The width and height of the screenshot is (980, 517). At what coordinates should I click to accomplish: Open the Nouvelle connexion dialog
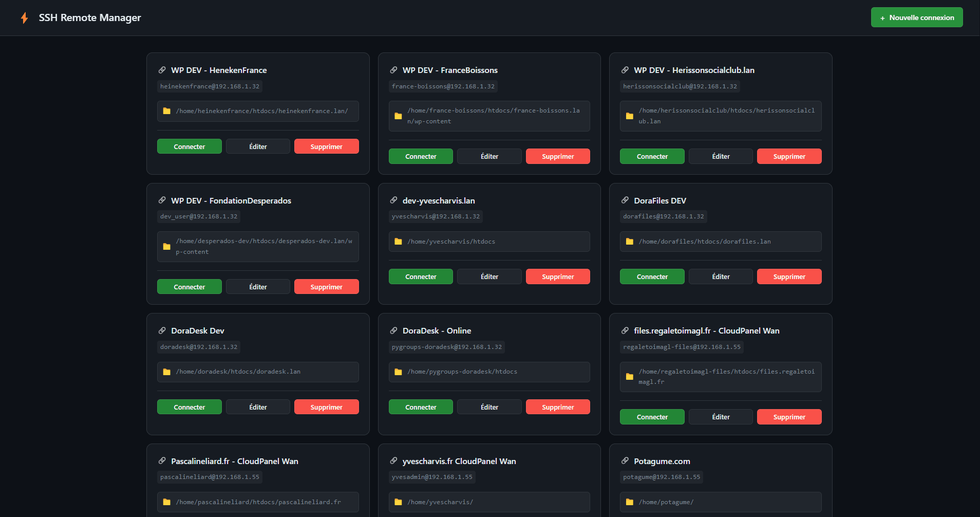click(916, 17)
